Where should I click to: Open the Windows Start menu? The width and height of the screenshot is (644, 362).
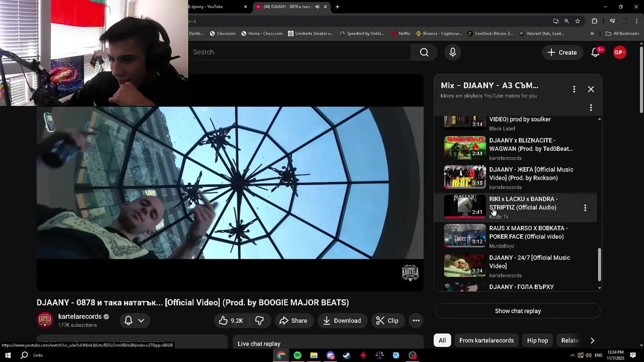[x=8, y=355]
